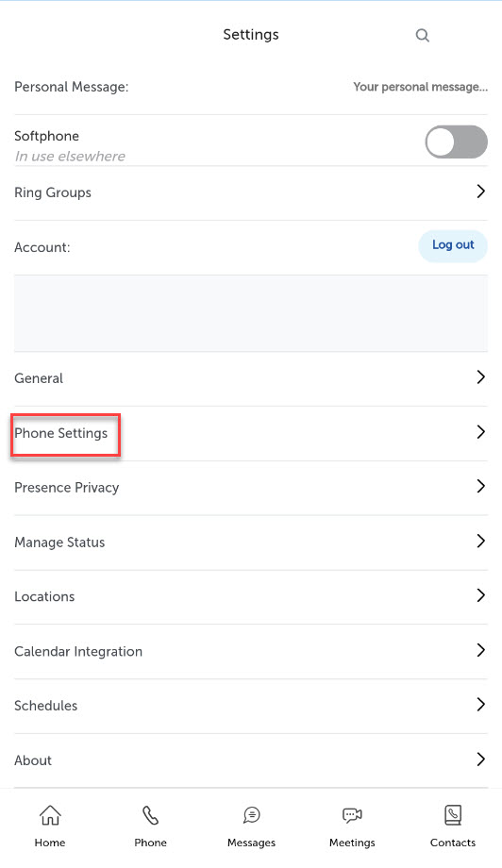Open the Presence Privacy chevron
502x868 pixels.
481,486
